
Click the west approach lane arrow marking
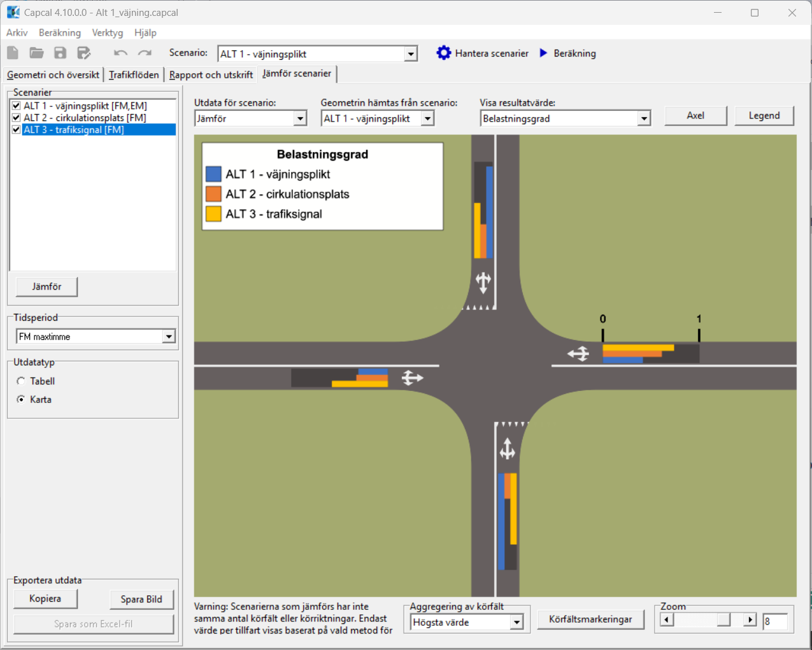pyautogui.click(x=413, y=378)
